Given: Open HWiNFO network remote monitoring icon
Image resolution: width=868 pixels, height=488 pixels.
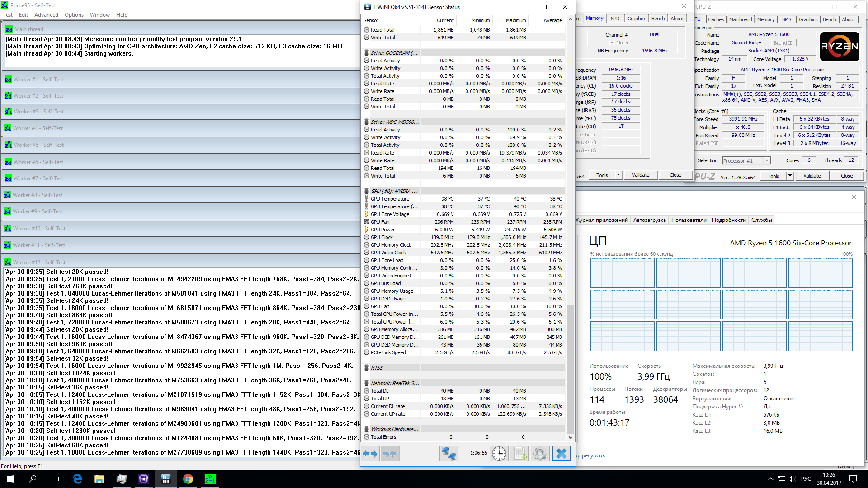Looking at the screenshot, I should tap(448, 454).
